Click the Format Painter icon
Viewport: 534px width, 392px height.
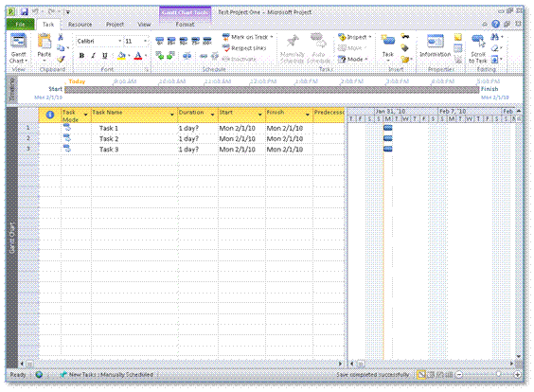[x=61, y=60]
